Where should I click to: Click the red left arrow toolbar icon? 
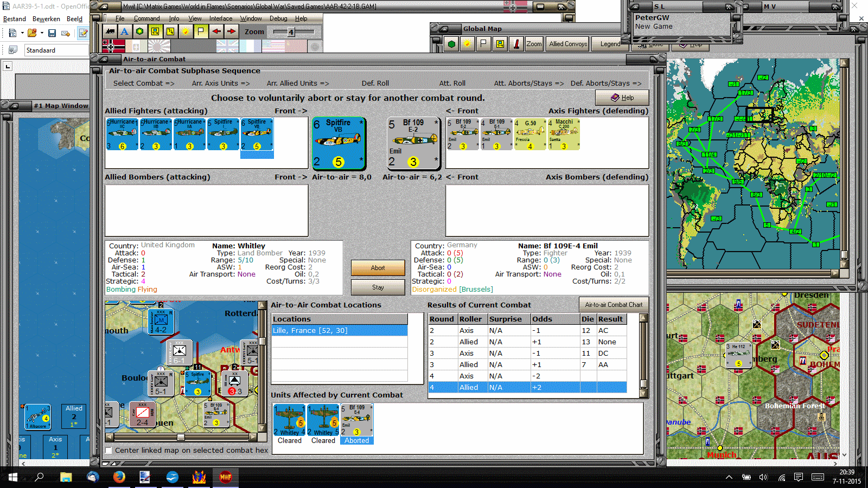(x=216, y=31)
